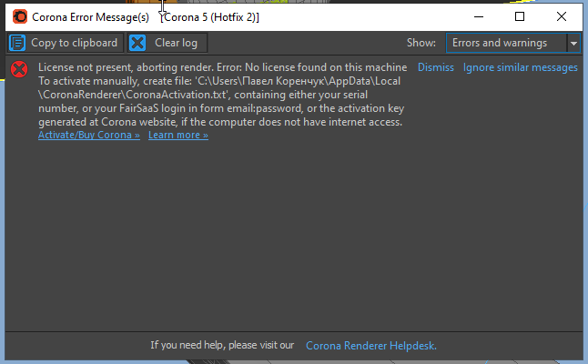Visit the Corona Renderer Helpdesk link
This screenshot has width=588, height=364.
(371, 345)
